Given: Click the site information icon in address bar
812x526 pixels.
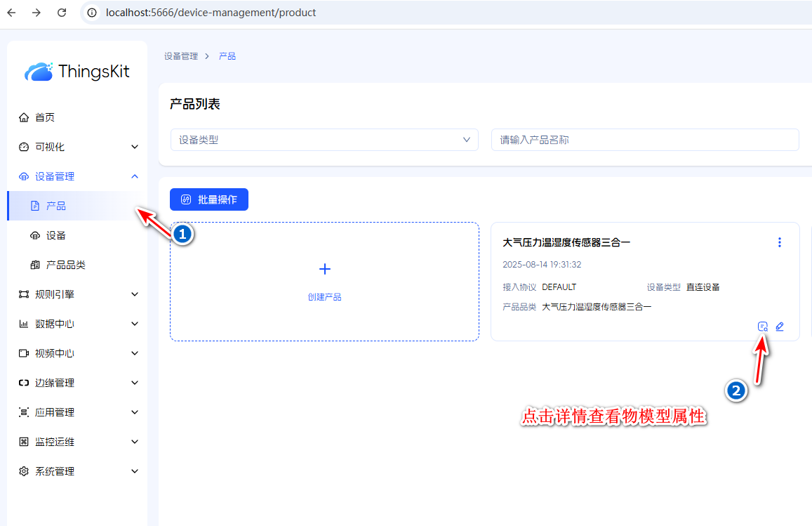Looking at the screenshot, I should (92, 13).
